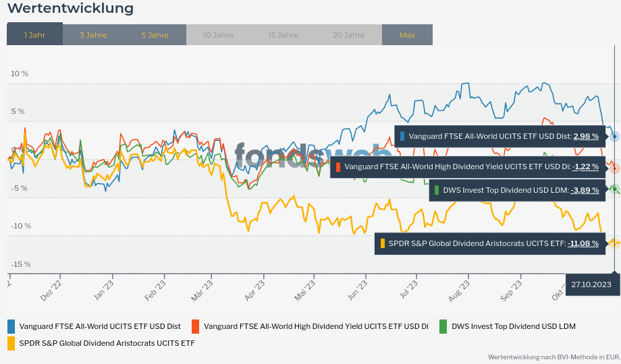Screen dimensions: 621x364
Task: Click the yellow data point marker at chart end
Action: [615, 243]
